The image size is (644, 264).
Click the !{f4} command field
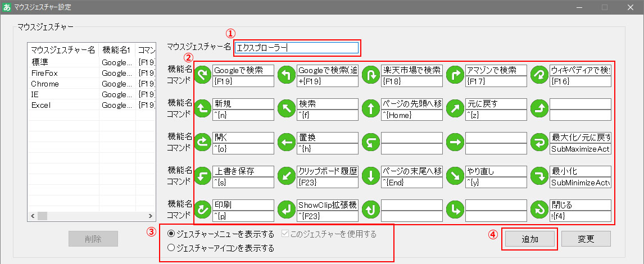pyautogui.click(x=580, y=216)
